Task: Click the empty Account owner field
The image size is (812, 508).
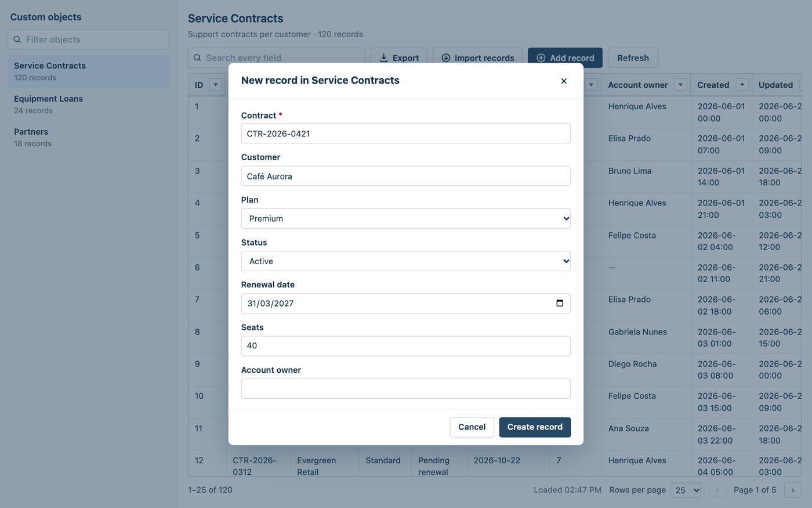Action: coord(406,388)
